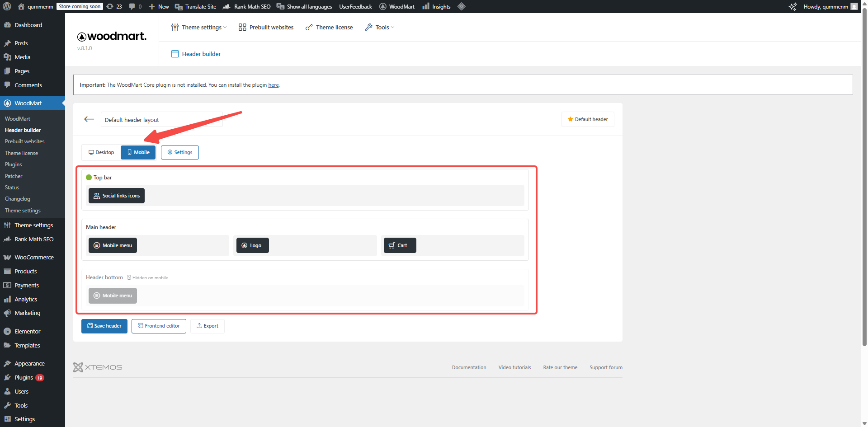Click the Rank Math SEO admin bar icon
Image resolution: width=868 pixels, height=427 pixels.
pos(226,6)
